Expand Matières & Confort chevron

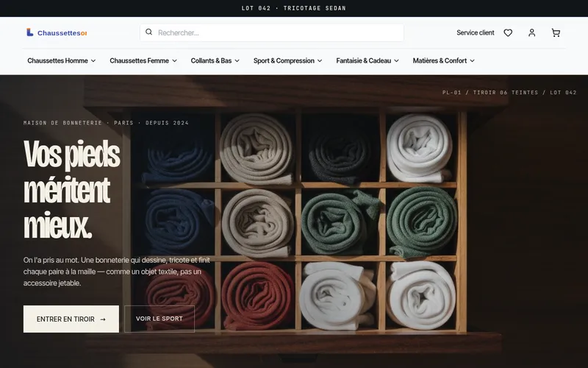pyautogui.click(x=472, y=61)
